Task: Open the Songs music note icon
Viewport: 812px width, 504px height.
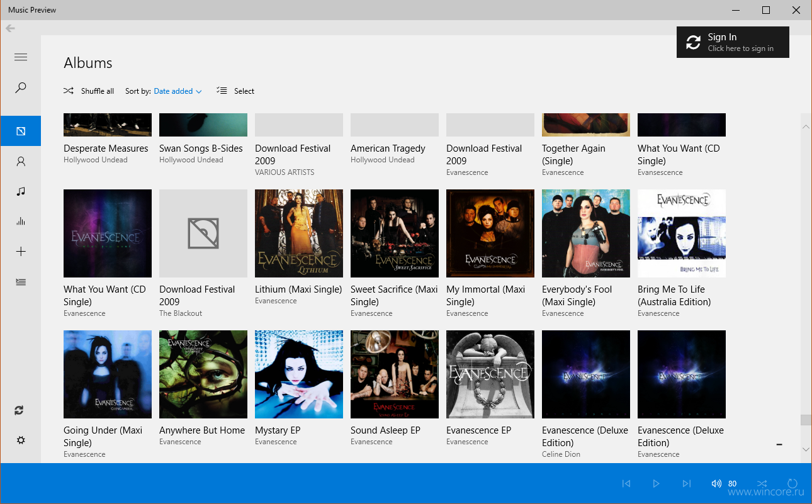Action: (21, 191)
